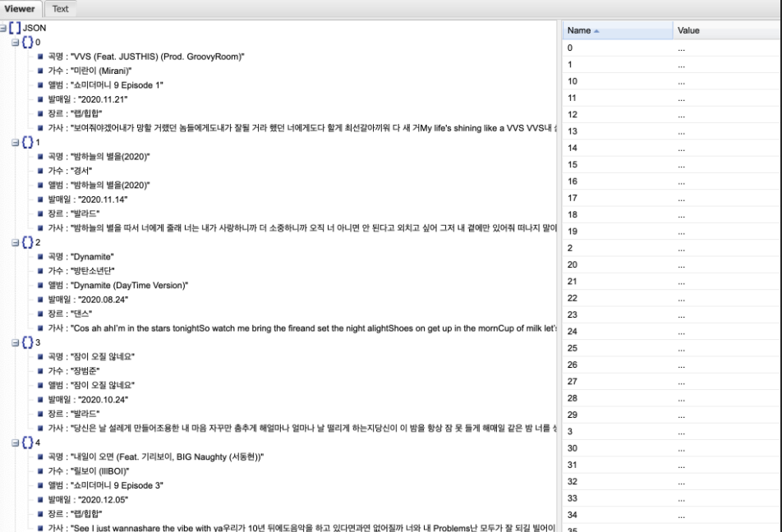Click the value cell of row 12
The width and height of the screenshot is (782, 532).
click(x=727, y=115)
